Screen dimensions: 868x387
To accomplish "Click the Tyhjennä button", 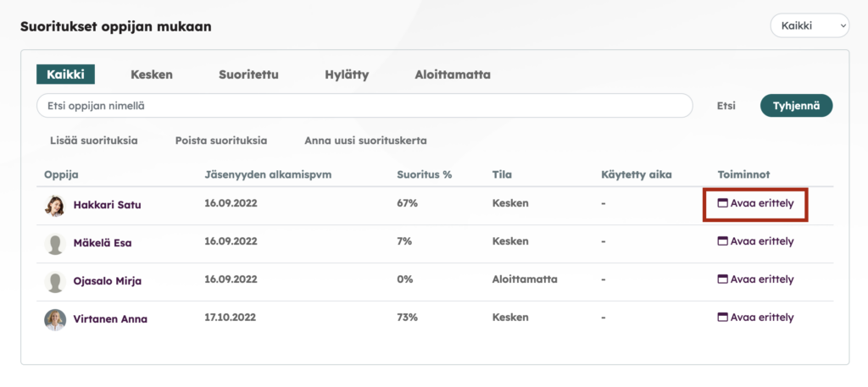I will pos(797,106).
